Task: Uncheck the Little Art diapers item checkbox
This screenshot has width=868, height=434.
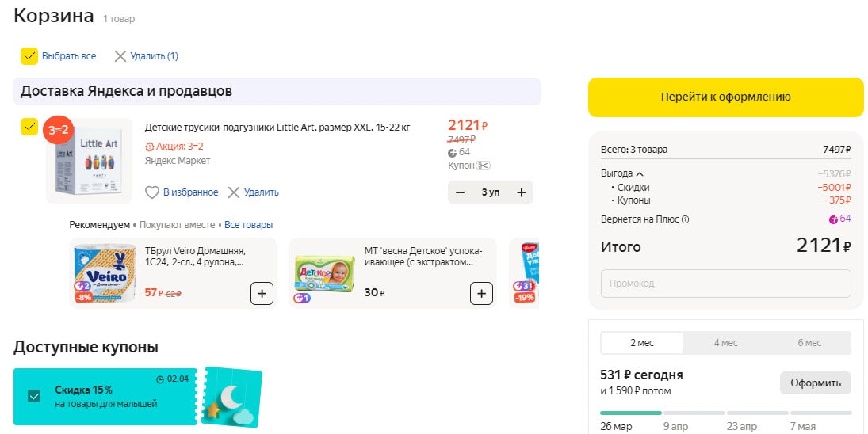Action: click(29, 127)
